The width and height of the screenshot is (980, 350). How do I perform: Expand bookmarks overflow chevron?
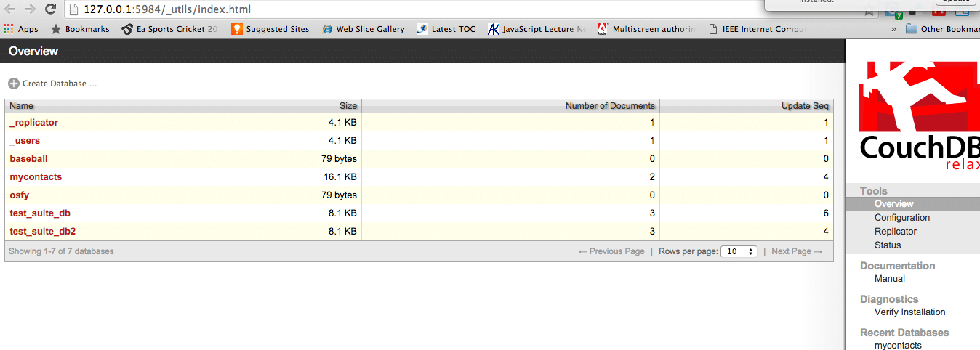pyautogui.click(x=893, y=29)
